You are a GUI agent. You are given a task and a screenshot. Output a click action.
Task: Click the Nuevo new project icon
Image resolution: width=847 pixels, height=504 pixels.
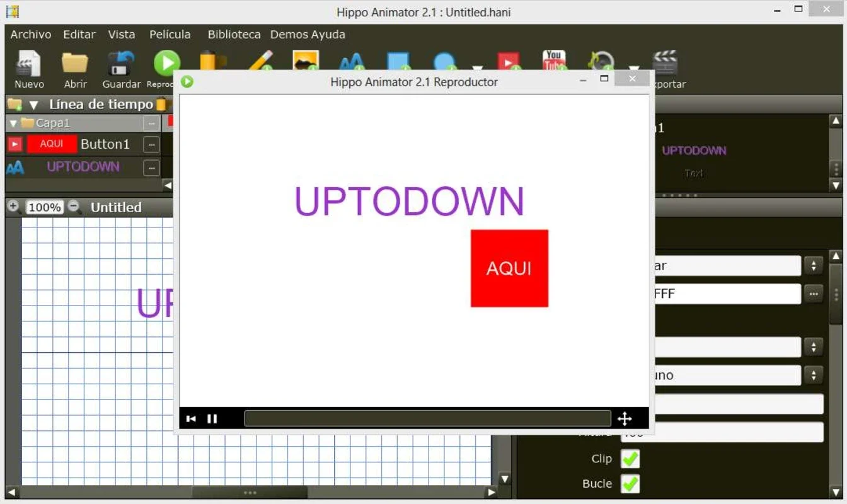click(29, 64)
